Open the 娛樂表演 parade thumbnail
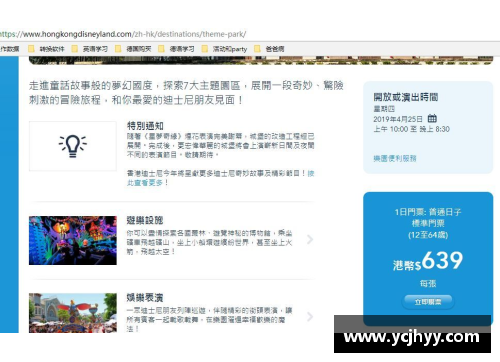 tap(73, 313)
